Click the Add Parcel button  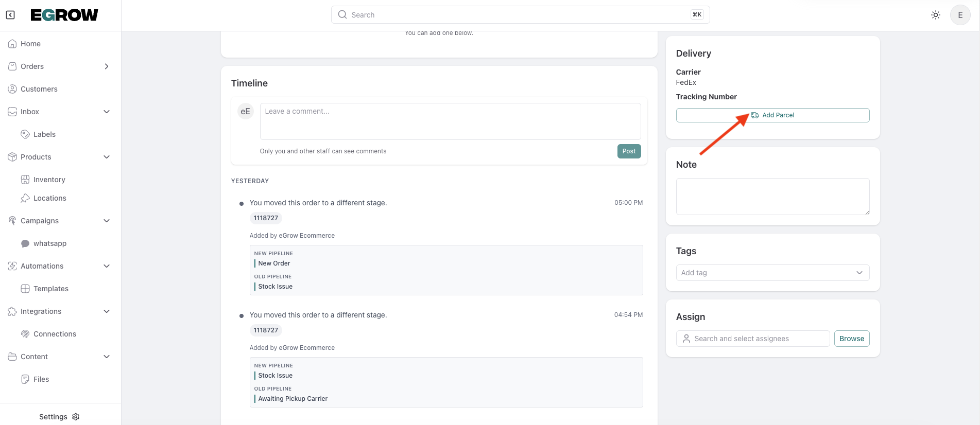coord(772,115)
